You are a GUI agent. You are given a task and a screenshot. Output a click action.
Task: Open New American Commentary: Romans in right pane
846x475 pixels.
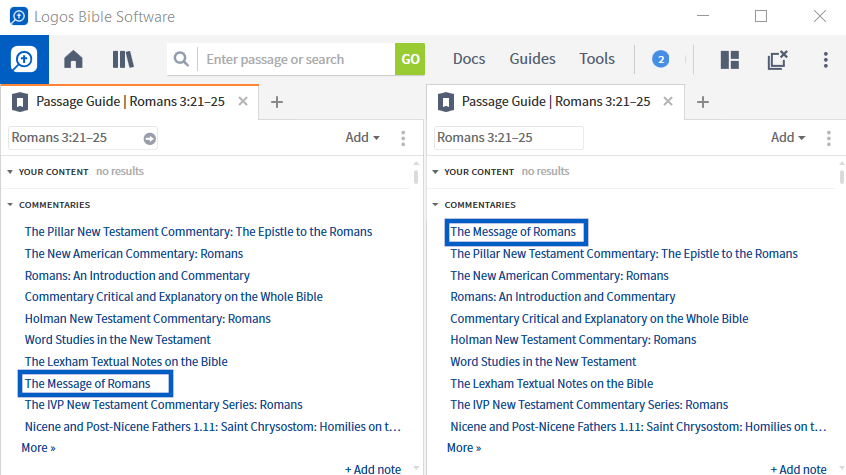(560, 276)
